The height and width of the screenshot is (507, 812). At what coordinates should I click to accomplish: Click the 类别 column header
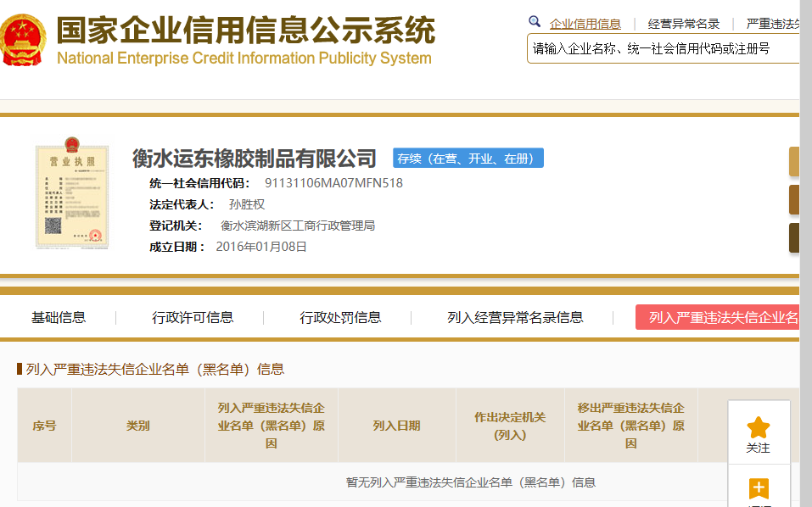[x=137, y=426]
